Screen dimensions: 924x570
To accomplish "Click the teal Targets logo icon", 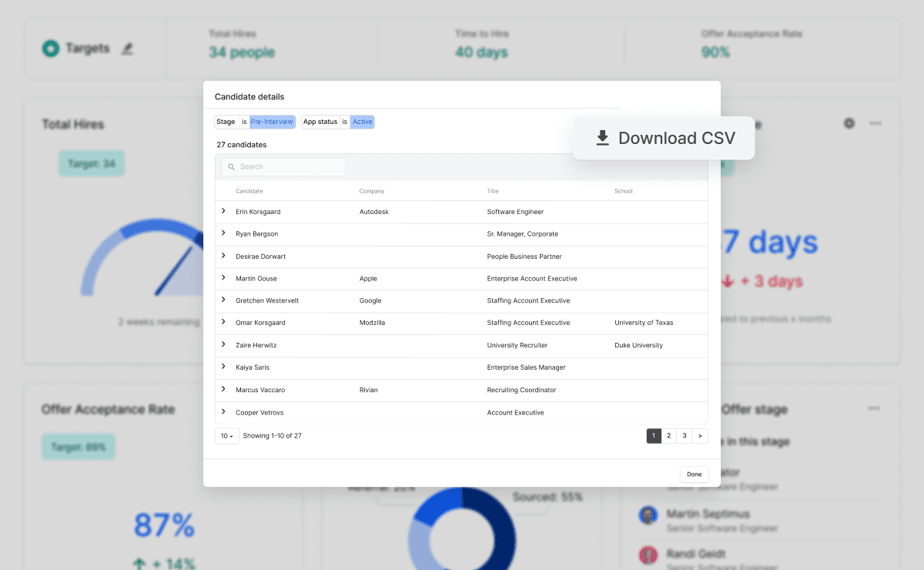I will point(50,48).
